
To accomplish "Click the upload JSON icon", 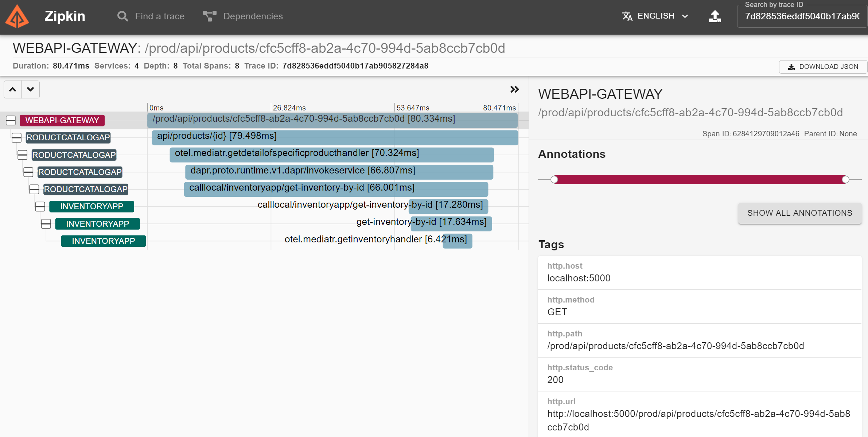I will tap(715, 16).
